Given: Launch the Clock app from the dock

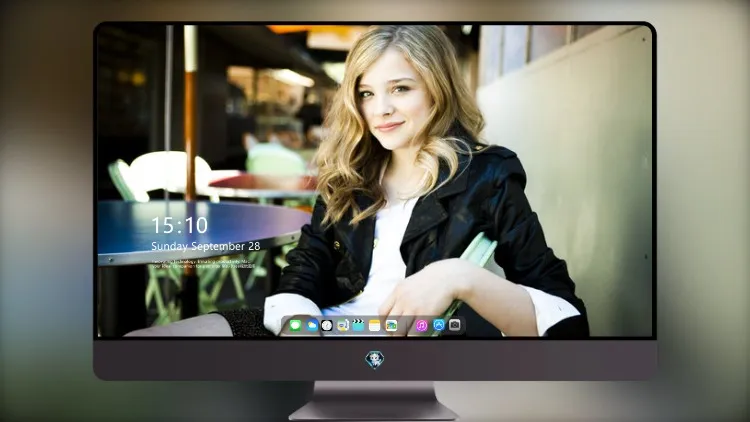Looking at the screenshot, I should click(x=327, y=326).
